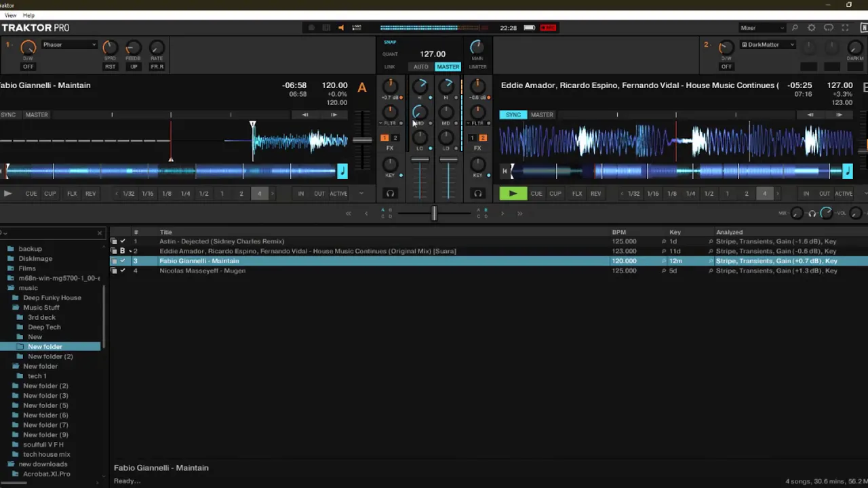This screenshot has height=488, width=868.
Task: Open Traktor preferences gear icon
Action: (811, 28)
